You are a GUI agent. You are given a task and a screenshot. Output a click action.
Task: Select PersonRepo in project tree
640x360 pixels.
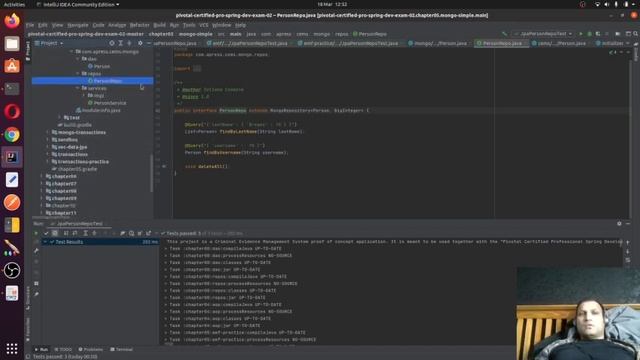click(93, 81)
